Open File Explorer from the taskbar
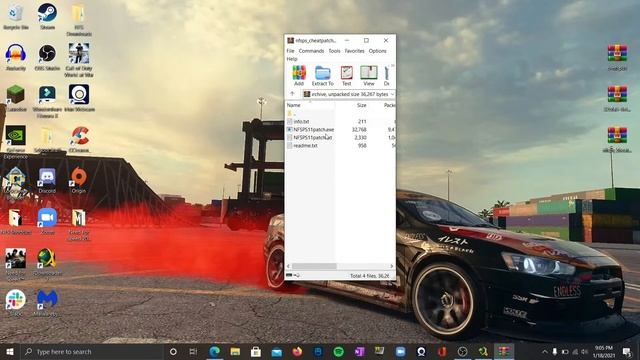The width and height of the screenshot is (640, 360). tap(235, 351)
